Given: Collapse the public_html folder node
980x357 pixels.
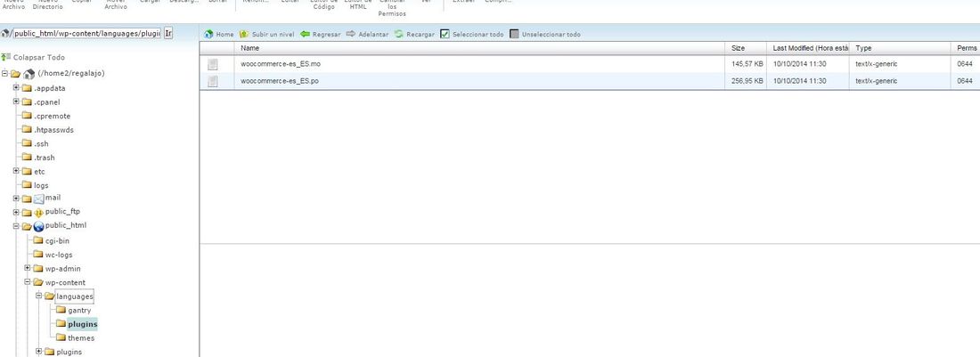Looking at the screenshot, I should [16, 226].
